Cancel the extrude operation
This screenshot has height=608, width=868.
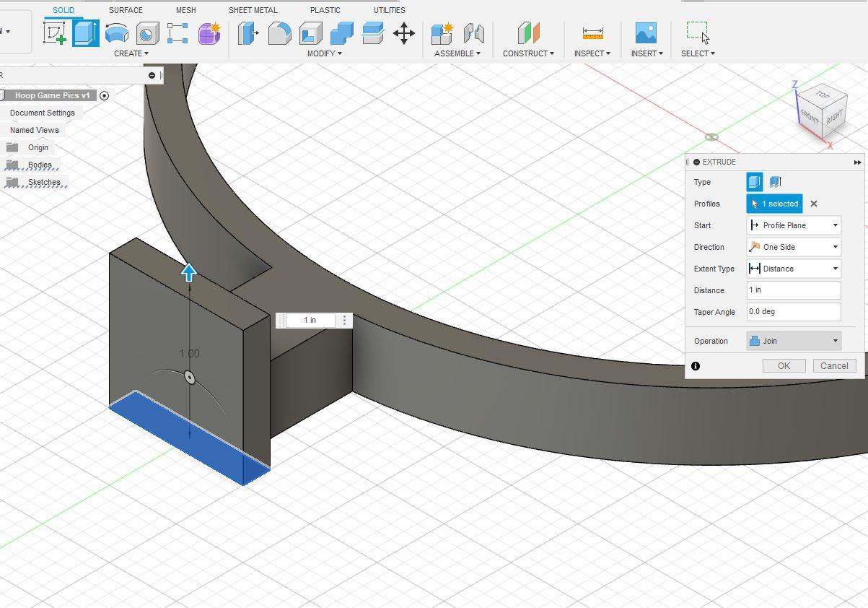pos(834,365)
